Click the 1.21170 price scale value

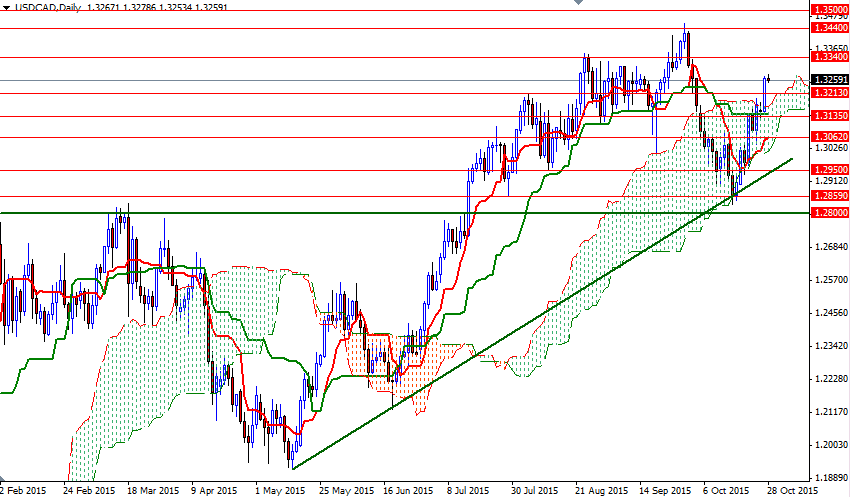point(830,412)
